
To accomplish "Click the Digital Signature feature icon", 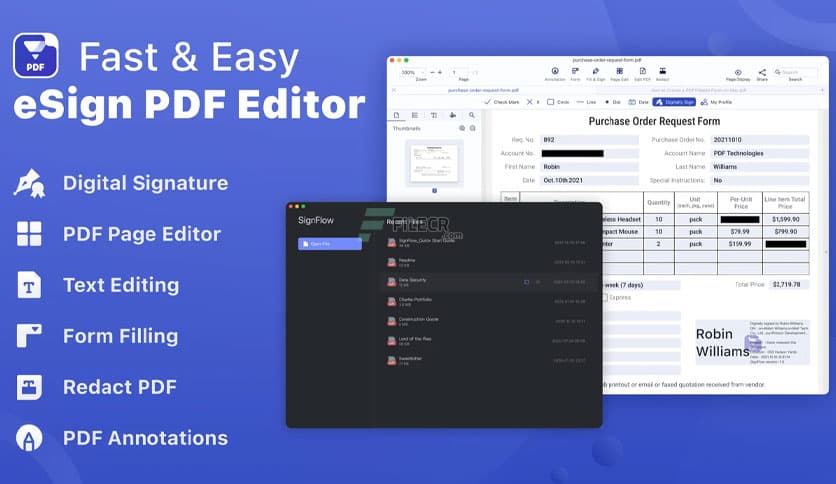I will pyautogui.click(x=29, y=183).
